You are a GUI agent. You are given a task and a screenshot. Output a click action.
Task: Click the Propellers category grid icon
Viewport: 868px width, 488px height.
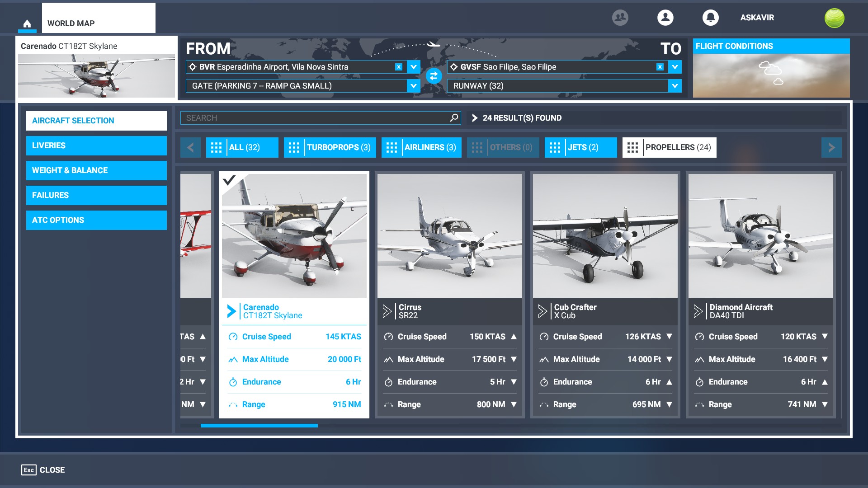tap(633, 147)
